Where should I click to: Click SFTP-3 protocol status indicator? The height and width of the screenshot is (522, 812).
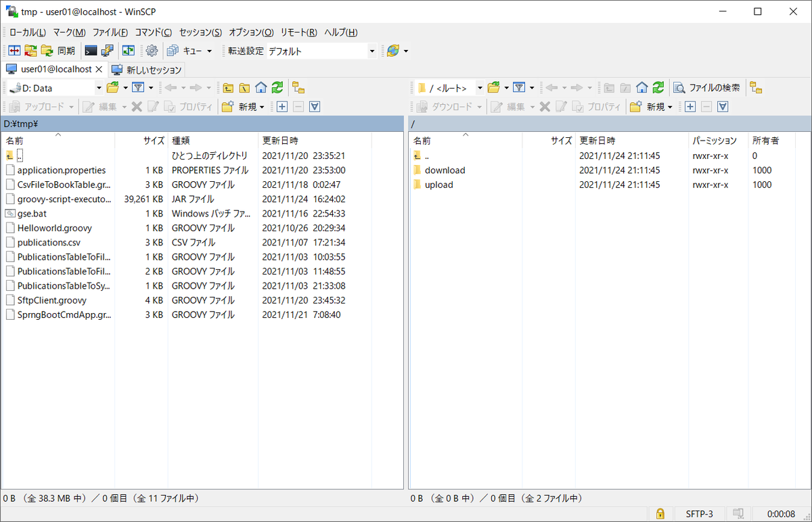699,514
